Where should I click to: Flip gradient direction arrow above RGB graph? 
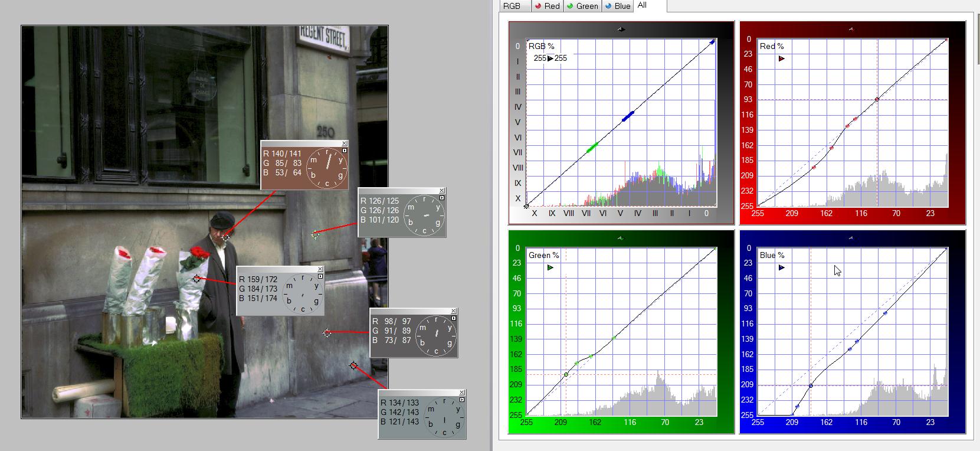pos(621,29)
